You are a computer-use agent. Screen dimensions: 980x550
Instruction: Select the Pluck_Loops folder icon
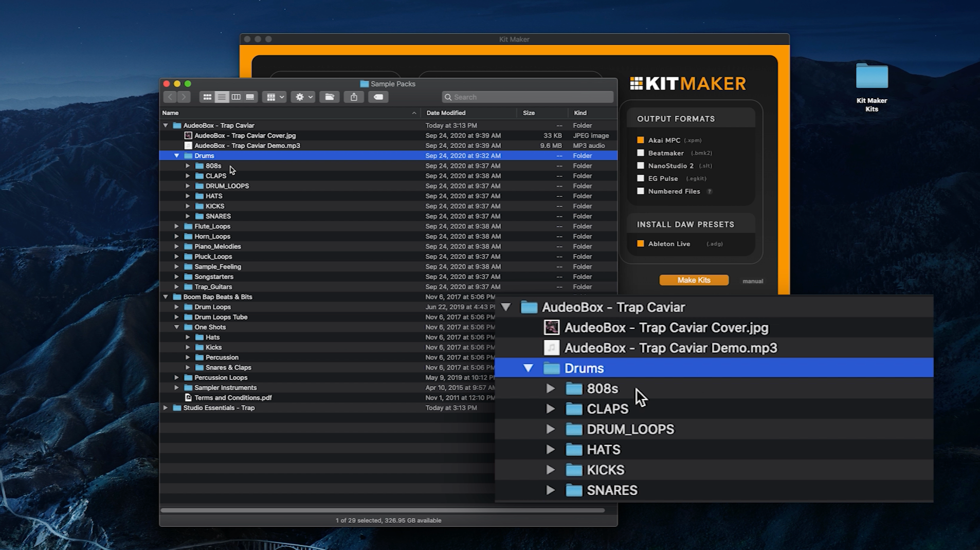[188, 256]
